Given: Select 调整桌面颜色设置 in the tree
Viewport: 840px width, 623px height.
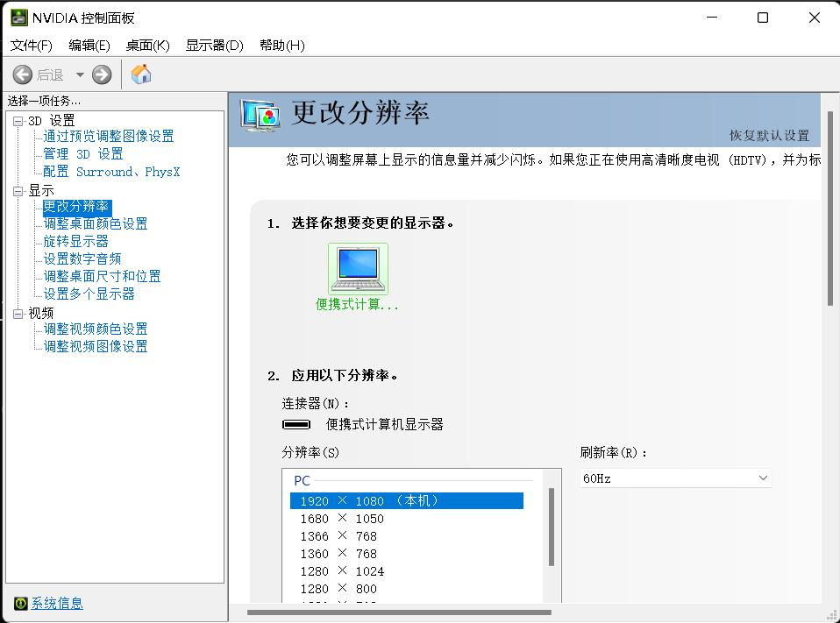Looking at the screenshot, I should point(96,224).
